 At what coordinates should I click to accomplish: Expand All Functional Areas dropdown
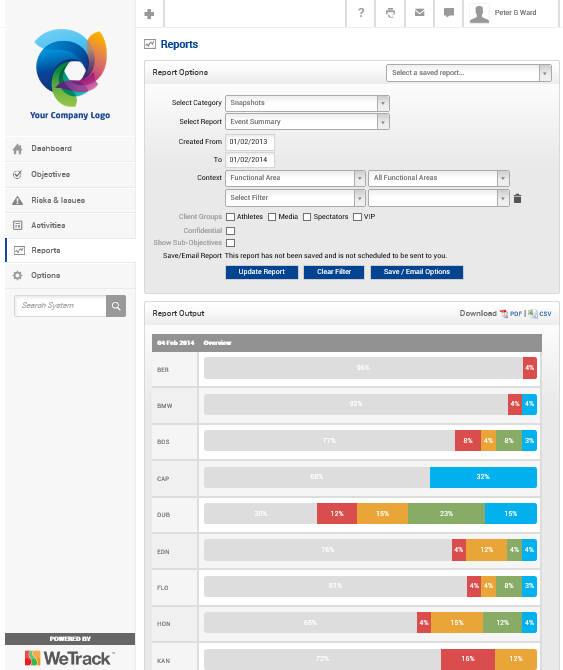tap(439, 178)
